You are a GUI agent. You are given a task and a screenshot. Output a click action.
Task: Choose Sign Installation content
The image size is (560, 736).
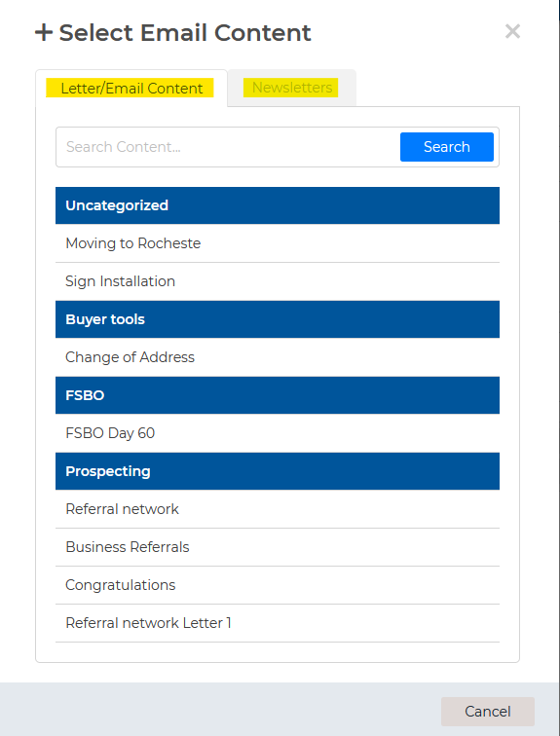(x=278, y=281)
